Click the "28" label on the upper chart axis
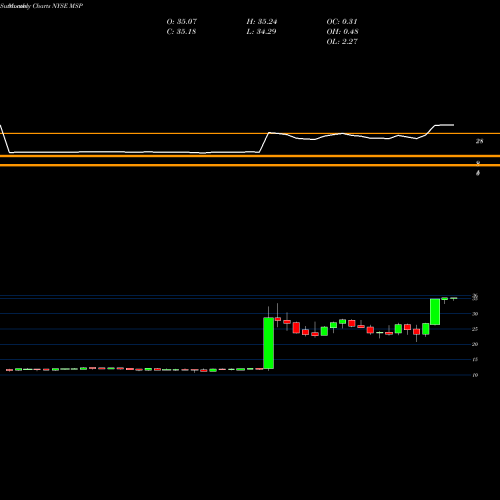 tap(479, 141)
